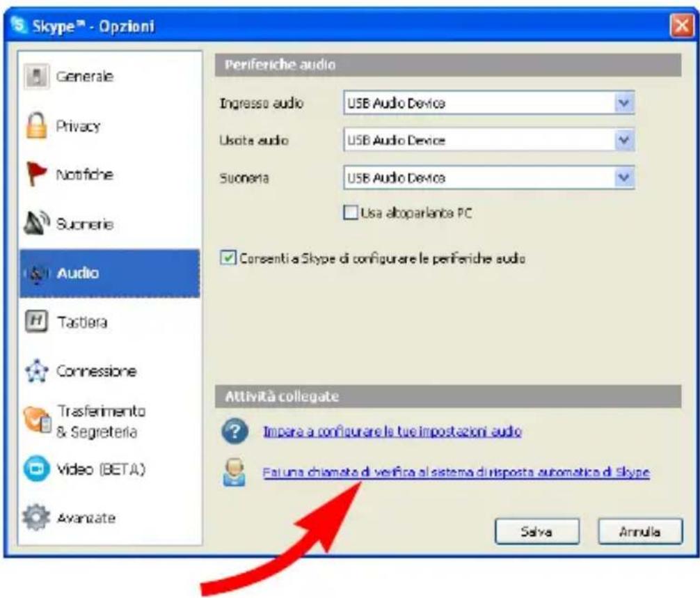Click the Generale switch icon in sidebar
Viewport: 700px width, 598px height.
coord(37,77)
